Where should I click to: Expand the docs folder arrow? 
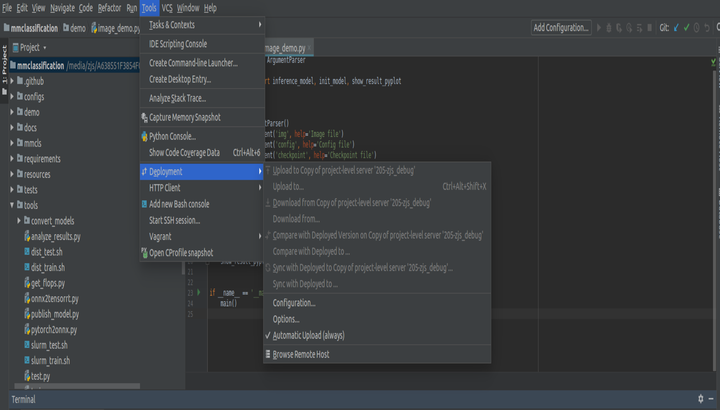[12, 128]
